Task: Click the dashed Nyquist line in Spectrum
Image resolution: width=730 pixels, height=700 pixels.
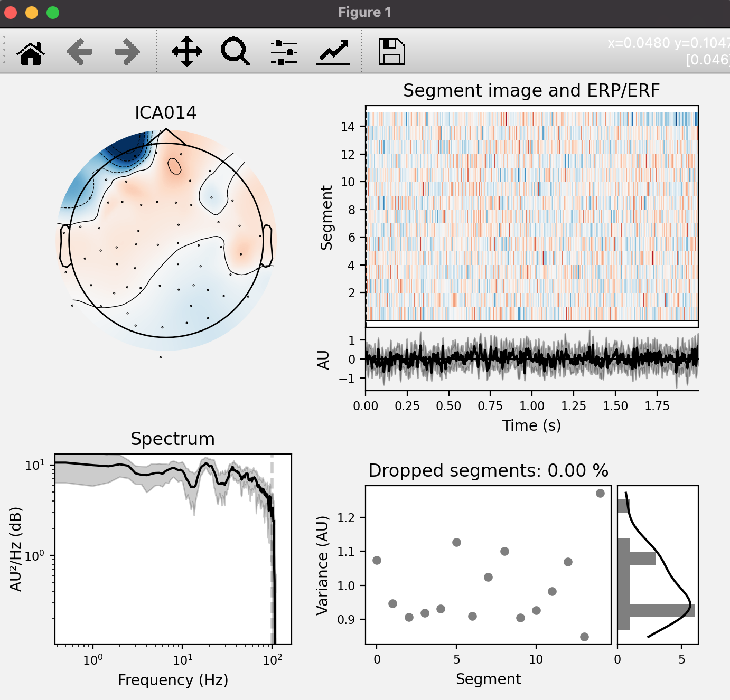Action: [x=272, y=554]
